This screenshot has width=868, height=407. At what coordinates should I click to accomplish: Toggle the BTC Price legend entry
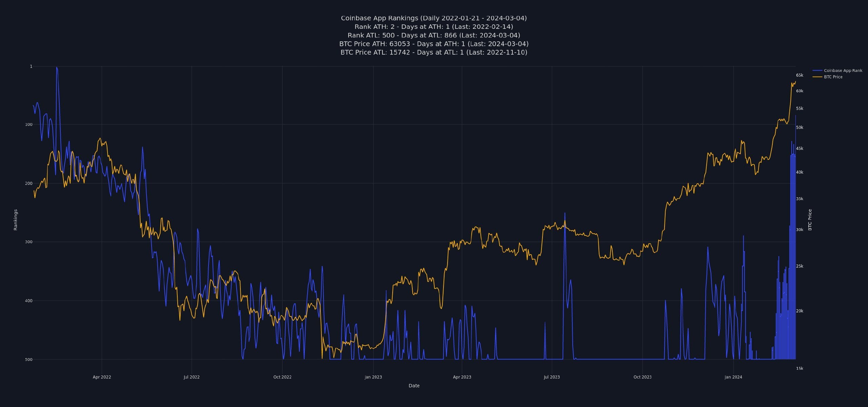point(834,77)
